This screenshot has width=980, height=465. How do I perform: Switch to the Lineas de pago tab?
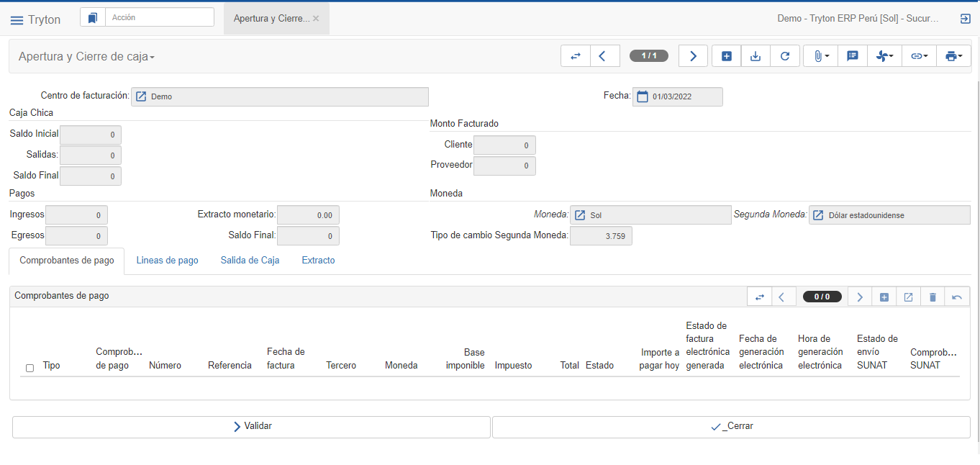[167, 261]
